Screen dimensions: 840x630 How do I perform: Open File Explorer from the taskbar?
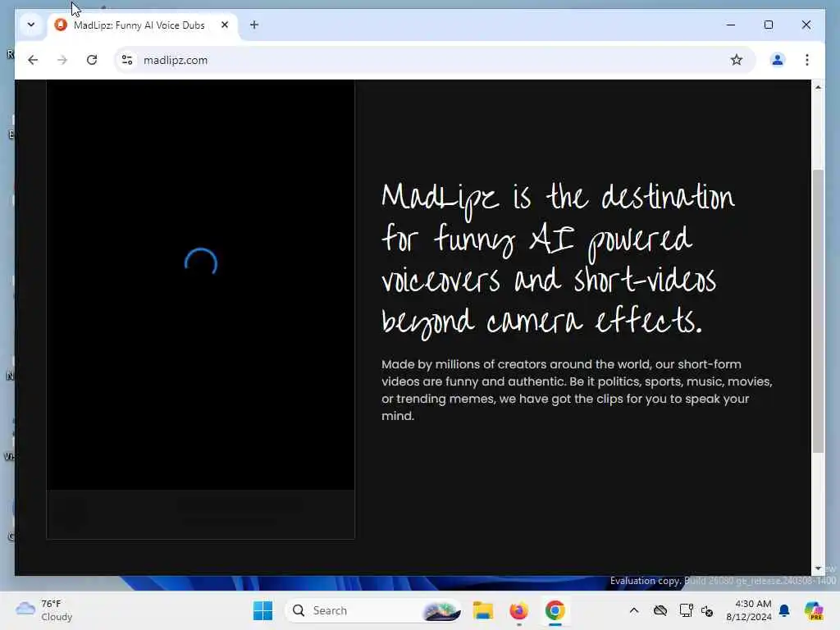click(x=482, y=610)
